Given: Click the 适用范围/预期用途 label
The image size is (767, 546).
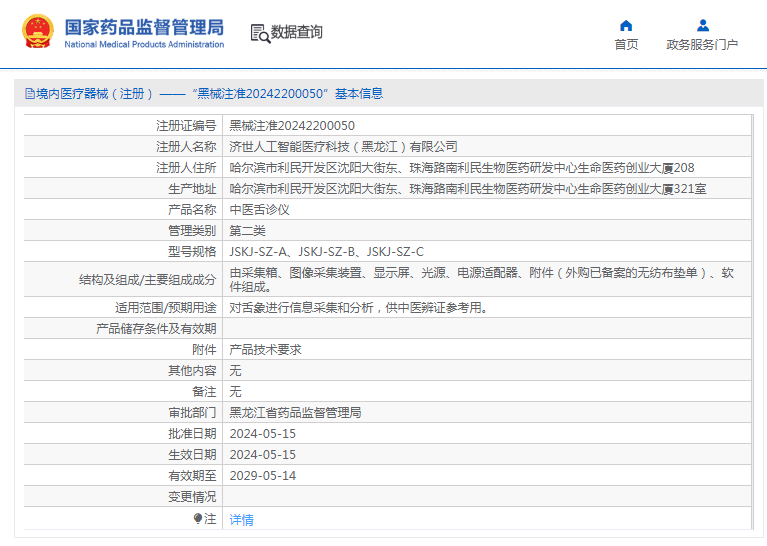Looking at the screenshot, I should coord(166,308).
